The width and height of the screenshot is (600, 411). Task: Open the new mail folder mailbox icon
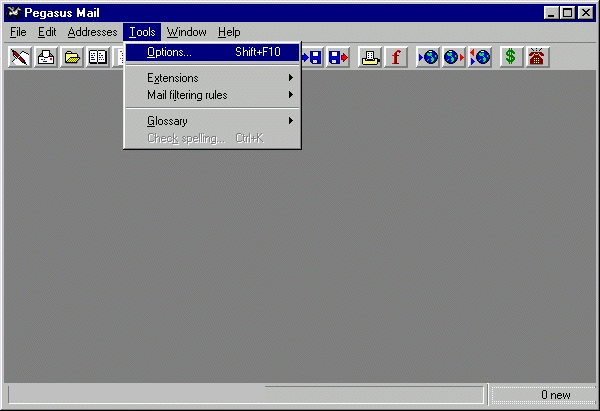click(x=46, y=57)
